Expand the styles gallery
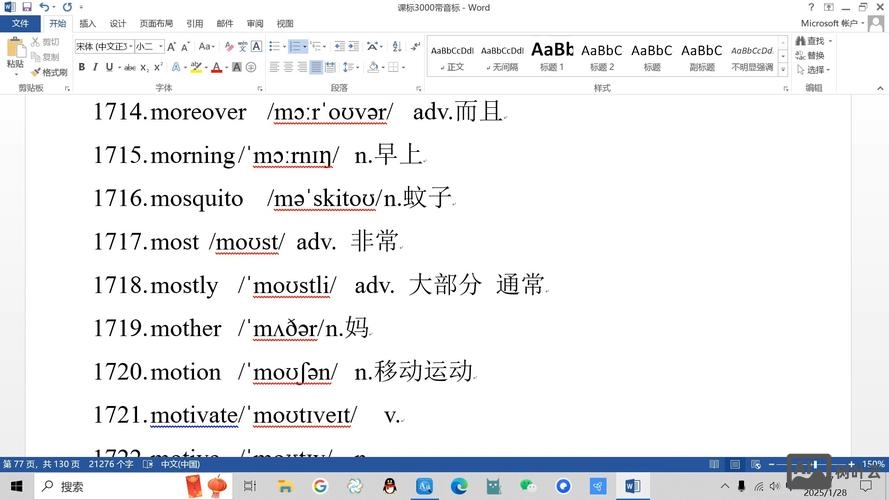The height and width of the screenshot is (500, 889). coord(783,70)
